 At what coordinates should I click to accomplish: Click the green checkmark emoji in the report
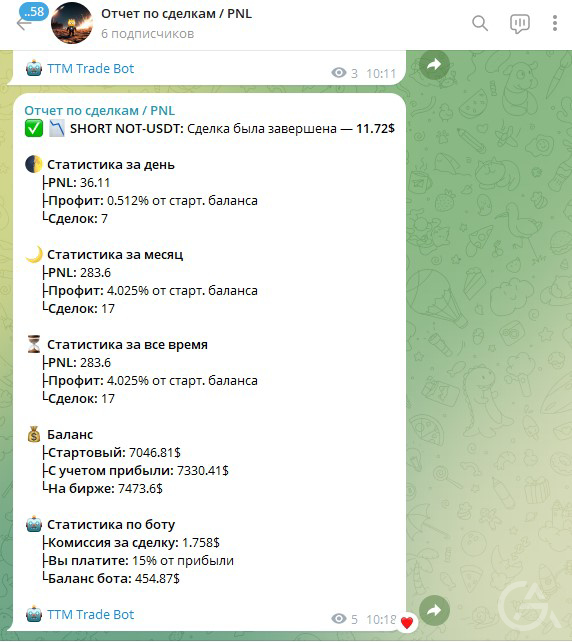(x=34, y=129)
